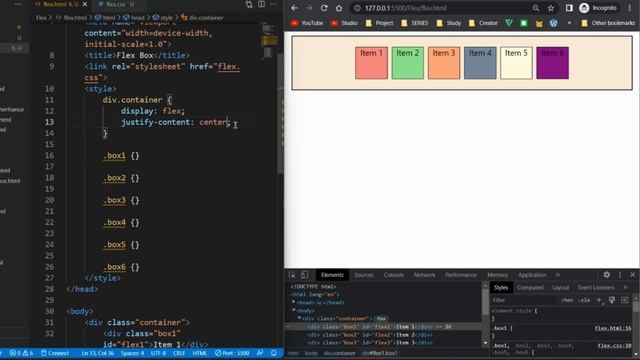Viewport: 640px width, 360px height.
Task: Click the purple Item 6 box
Action: point(552,63)
